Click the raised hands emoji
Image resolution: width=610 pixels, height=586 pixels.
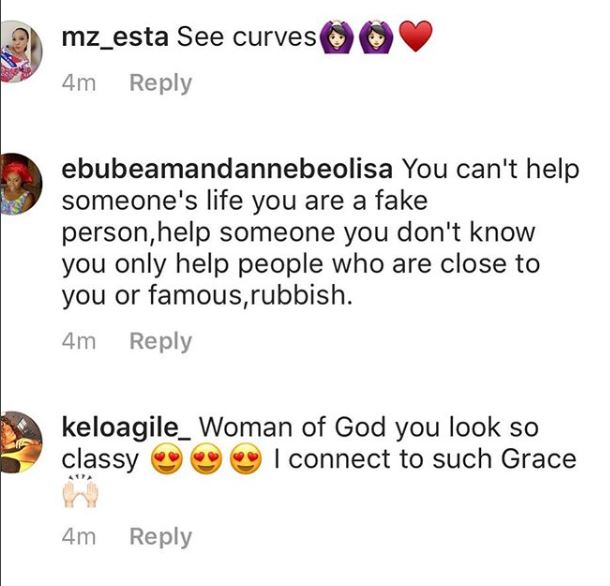[81, 492]
